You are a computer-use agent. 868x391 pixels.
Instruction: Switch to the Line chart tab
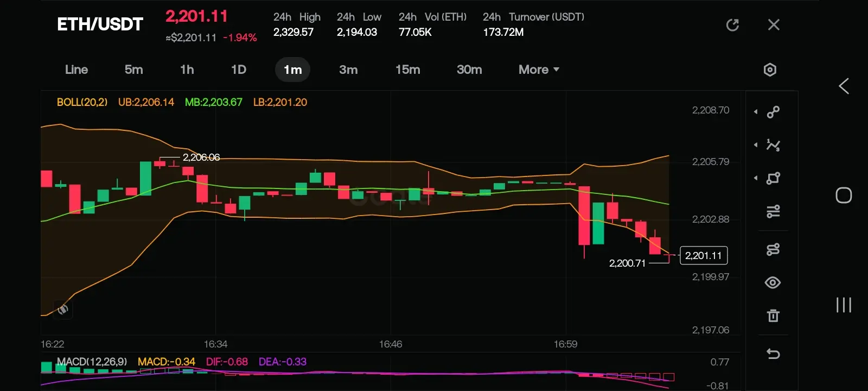click(x=76, y=70)
